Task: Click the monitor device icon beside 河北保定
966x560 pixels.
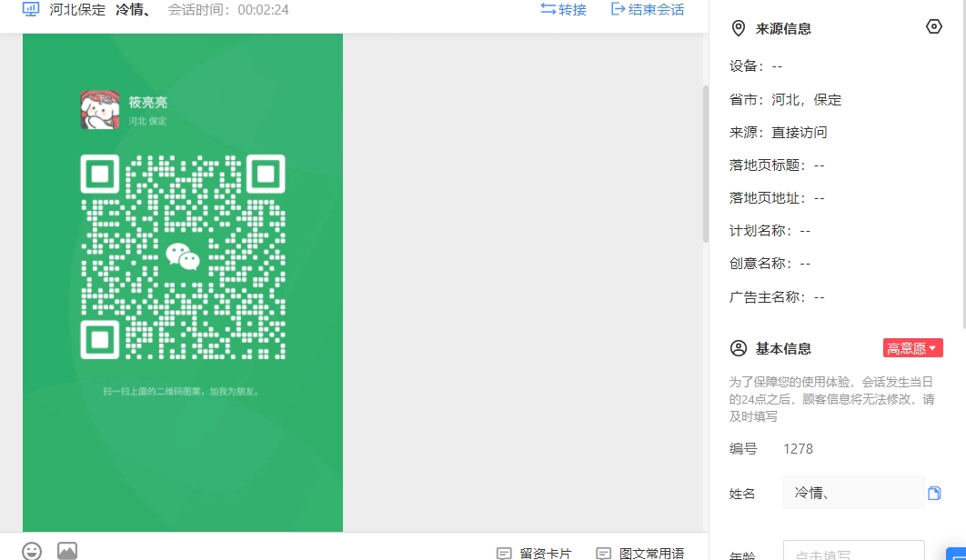Action: (x=31, y=9)
